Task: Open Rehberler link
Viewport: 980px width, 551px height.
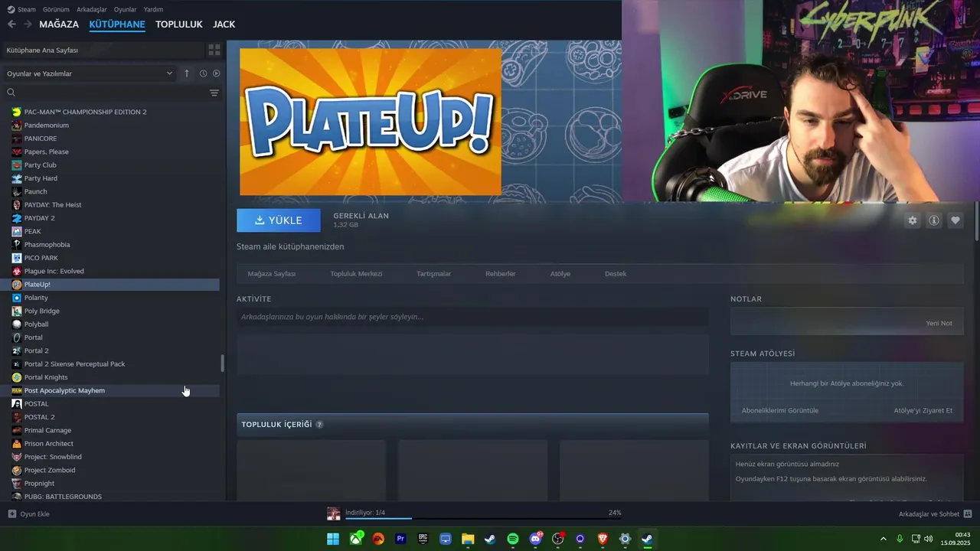Action: (x=500, y=274)
